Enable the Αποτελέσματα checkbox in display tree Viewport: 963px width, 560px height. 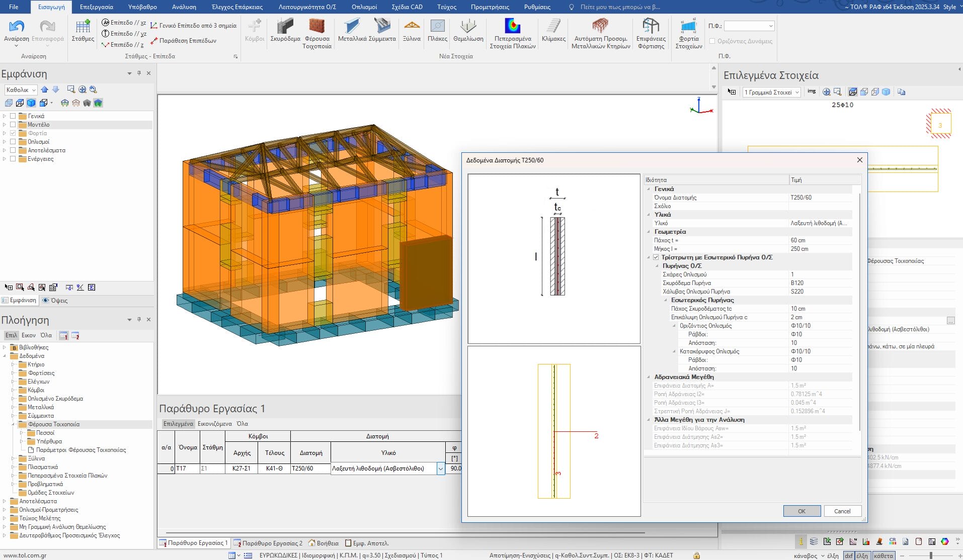coord(13,150)
